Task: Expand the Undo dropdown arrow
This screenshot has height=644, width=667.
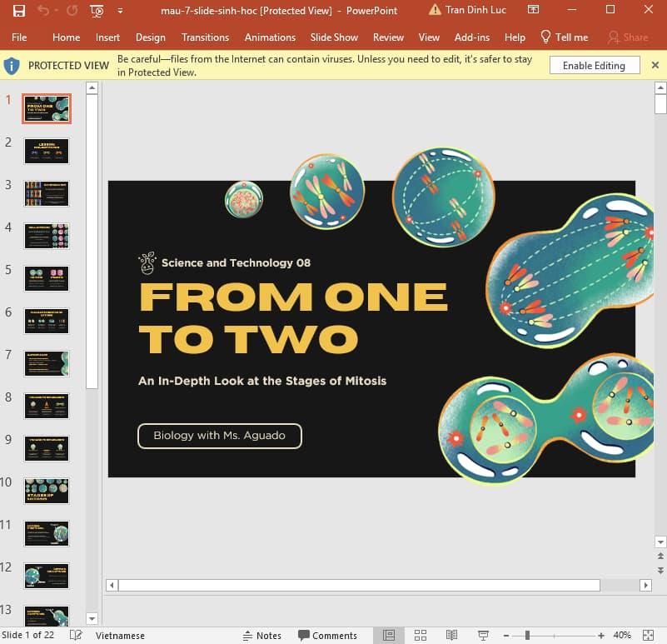Action: point(55,10)
